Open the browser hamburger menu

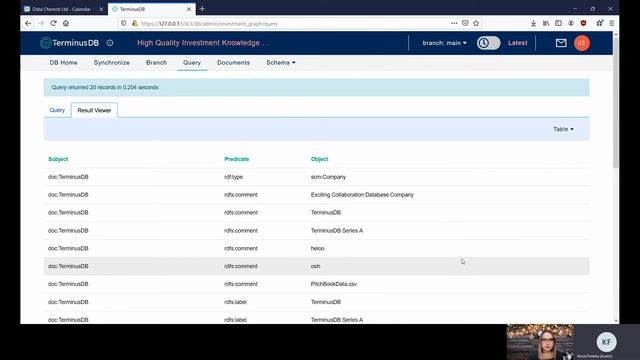611,23
